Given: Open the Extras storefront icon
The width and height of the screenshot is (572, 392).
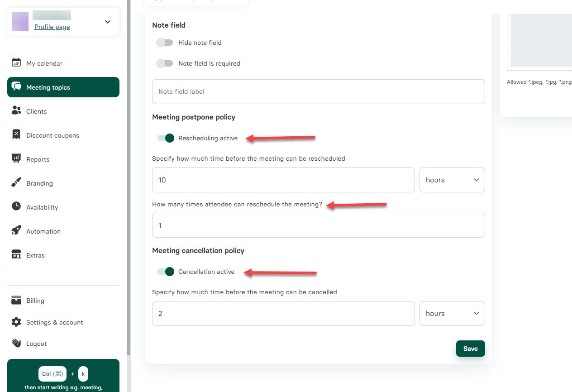Looking at the screenshot, I should point(16,255).
